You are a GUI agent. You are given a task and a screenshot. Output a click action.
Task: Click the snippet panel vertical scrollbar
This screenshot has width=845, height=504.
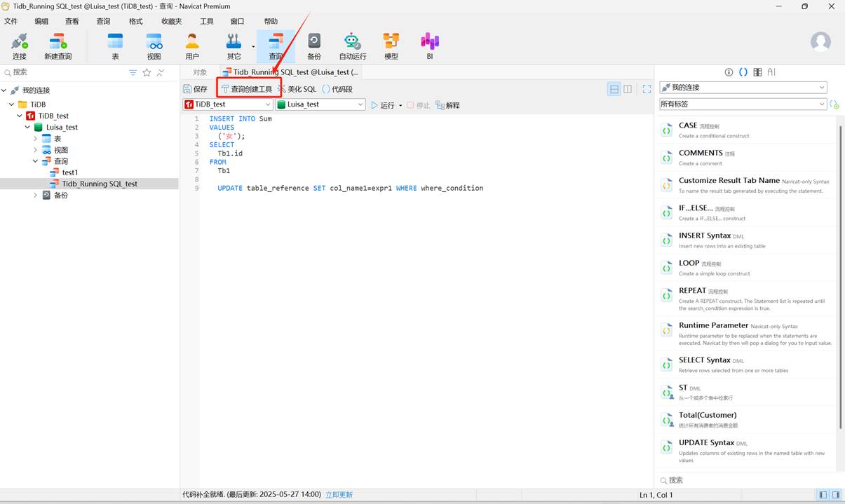840,280
